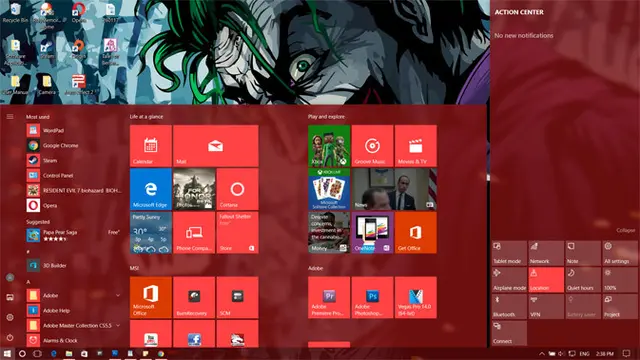Open the Money live tile
Screen dimensions: 640x360
[x=329, y=232]
